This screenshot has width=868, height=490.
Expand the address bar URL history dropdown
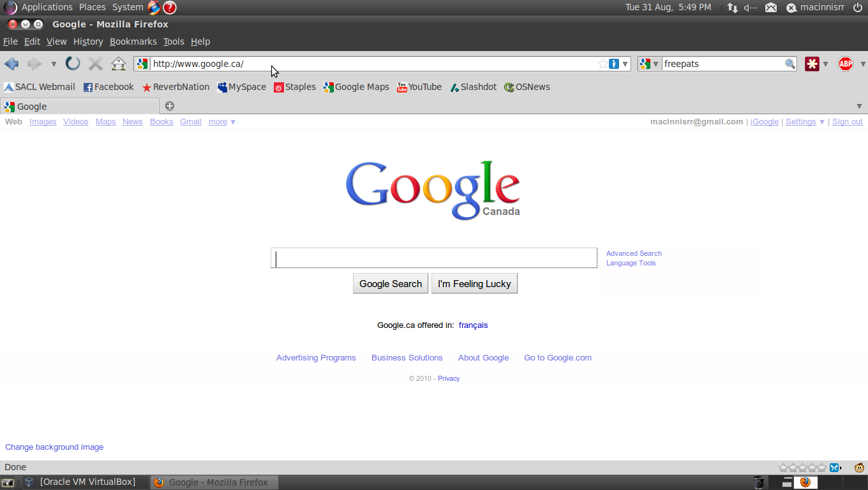click(625, 64)
